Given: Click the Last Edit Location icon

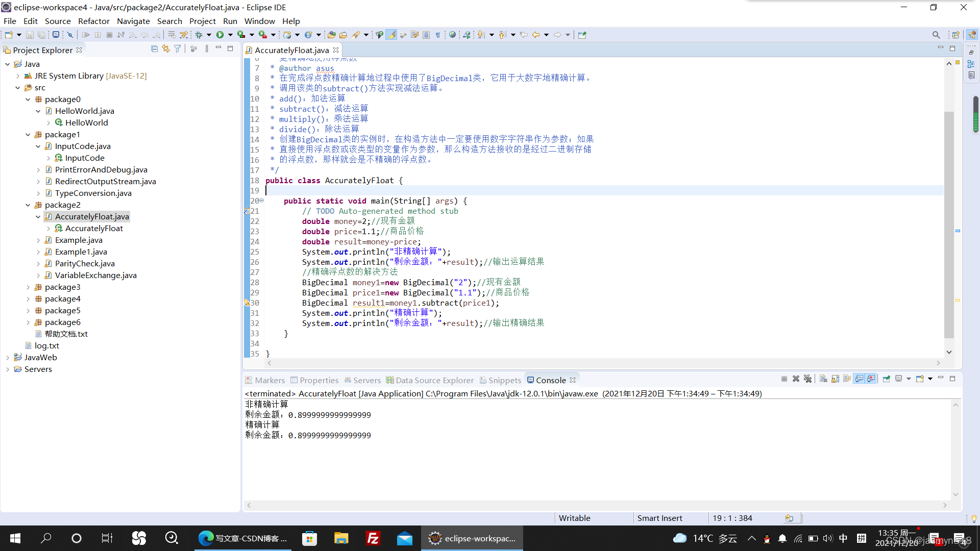Looking at the screenshot, I should pyautogui.click(x=524, y=35).
